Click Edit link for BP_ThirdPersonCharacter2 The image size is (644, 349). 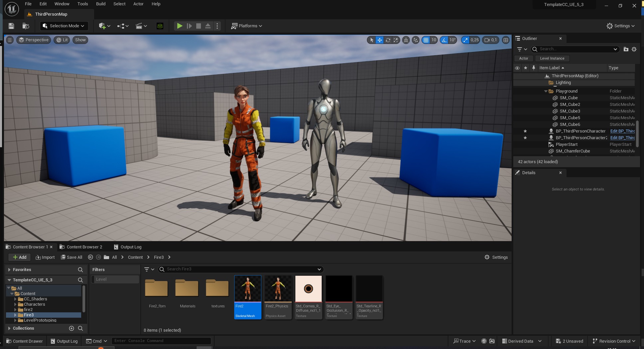(x=622, y=138)
